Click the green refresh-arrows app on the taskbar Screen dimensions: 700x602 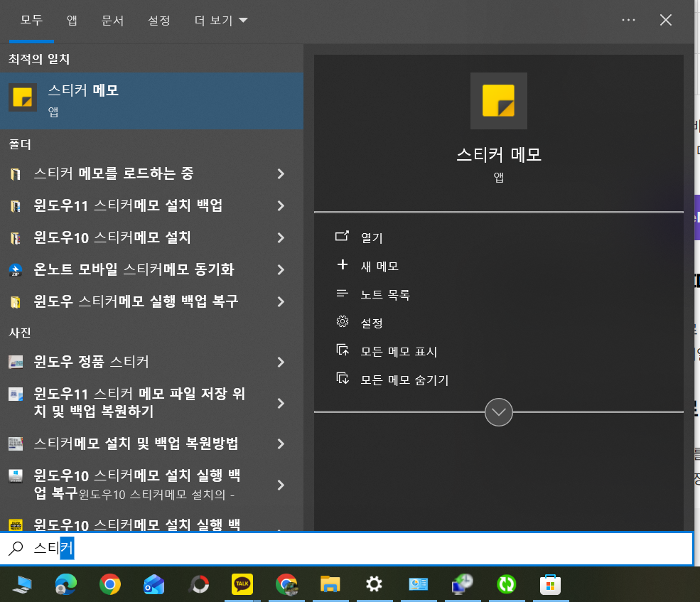pos(506,584)
